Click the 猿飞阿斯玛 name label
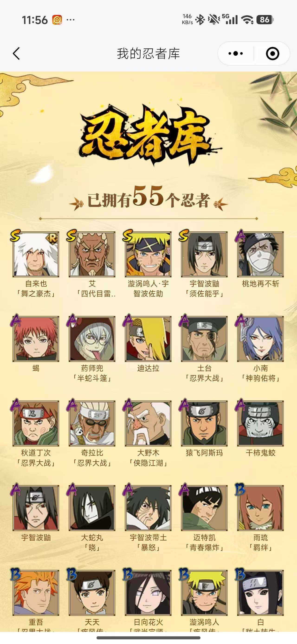The image size is (297, 644). click(x=204, y=453)
